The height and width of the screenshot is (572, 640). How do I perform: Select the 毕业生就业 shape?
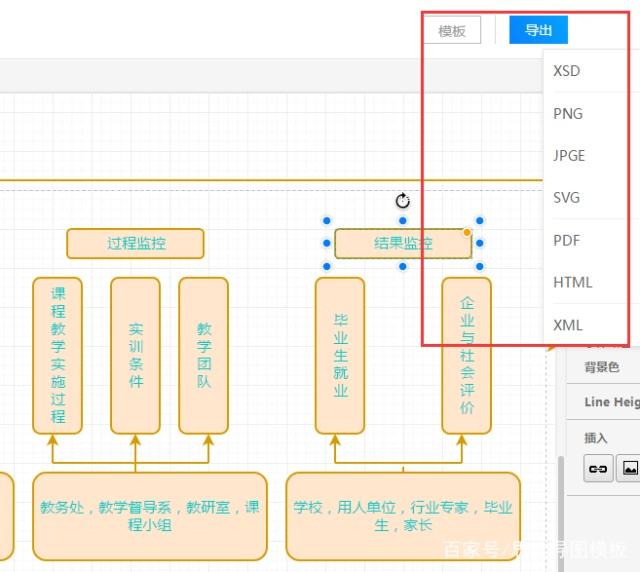point(340,355)
